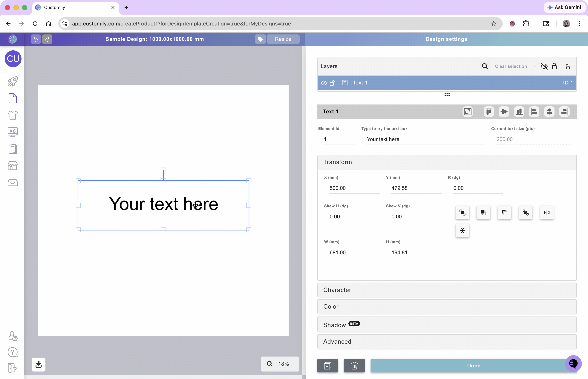
Task: Open the chat support bubble
Action: [x=573, y=363]
